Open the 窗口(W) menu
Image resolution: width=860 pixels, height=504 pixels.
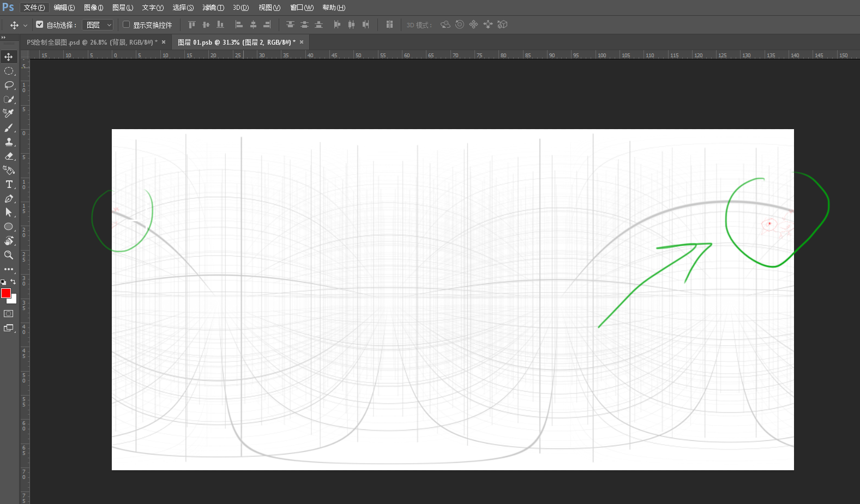click(302, 8)
